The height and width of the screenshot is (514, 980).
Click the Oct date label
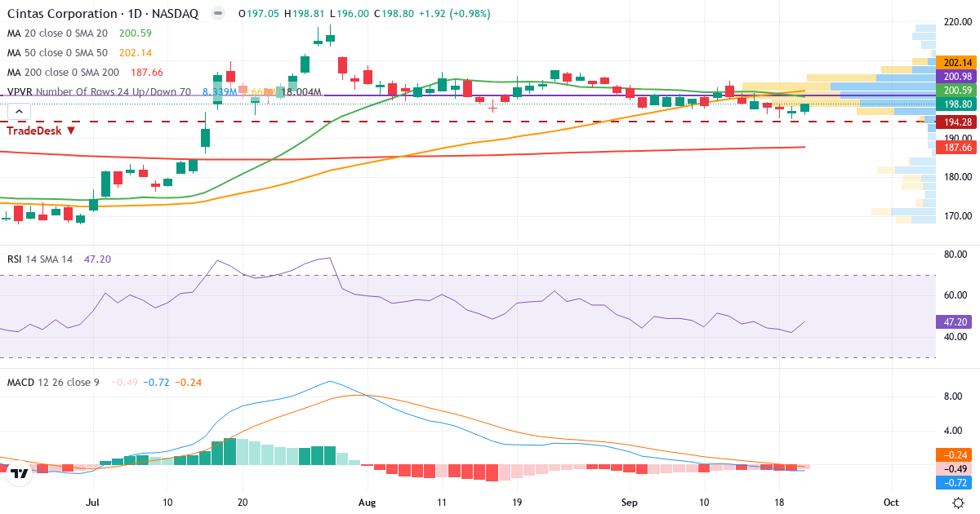pyautogui.click(x=892, y=503)
